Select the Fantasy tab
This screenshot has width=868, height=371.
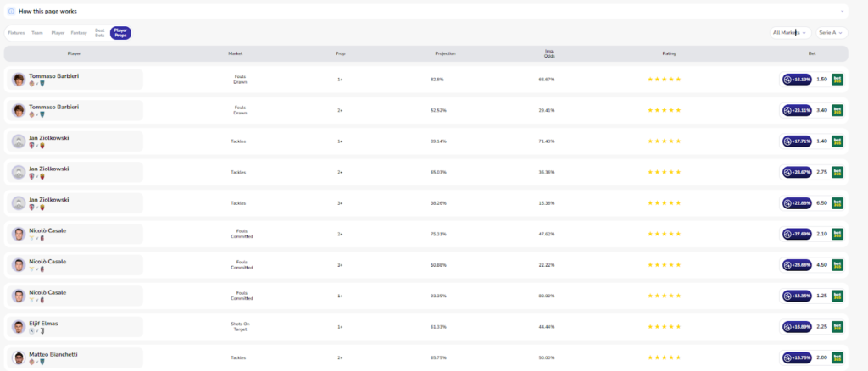point(79,33)
